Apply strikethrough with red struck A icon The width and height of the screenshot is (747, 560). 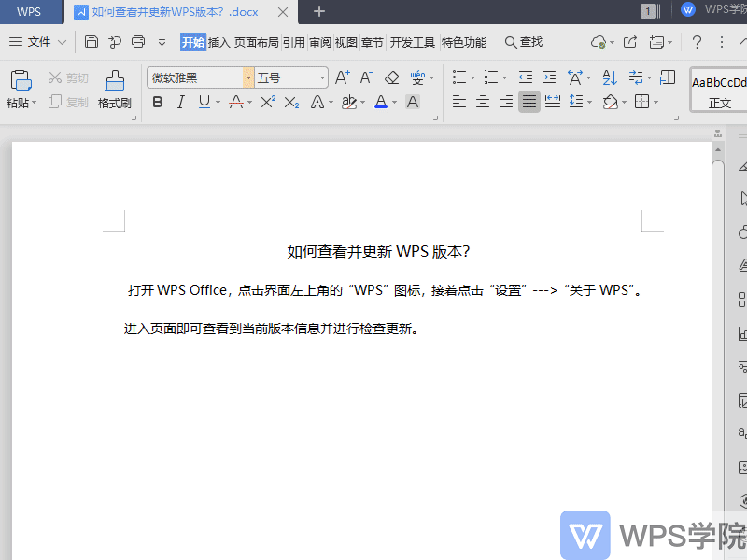point(236,102)
